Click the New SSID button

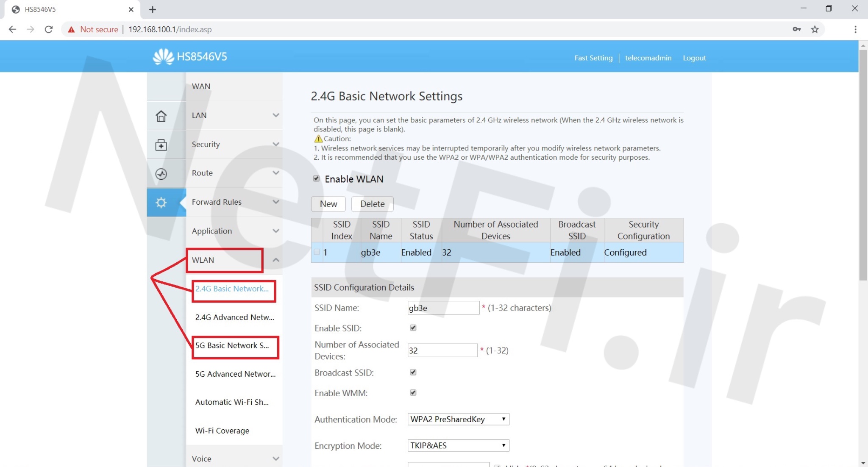tap(328, 204)
